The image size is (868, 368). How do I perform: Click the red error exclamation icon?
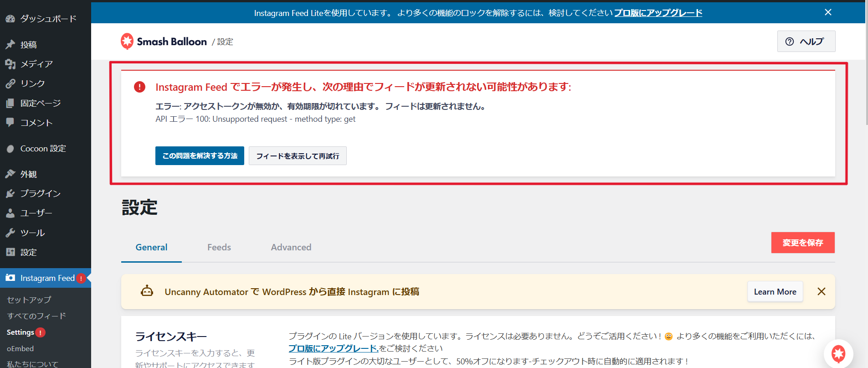139,87
